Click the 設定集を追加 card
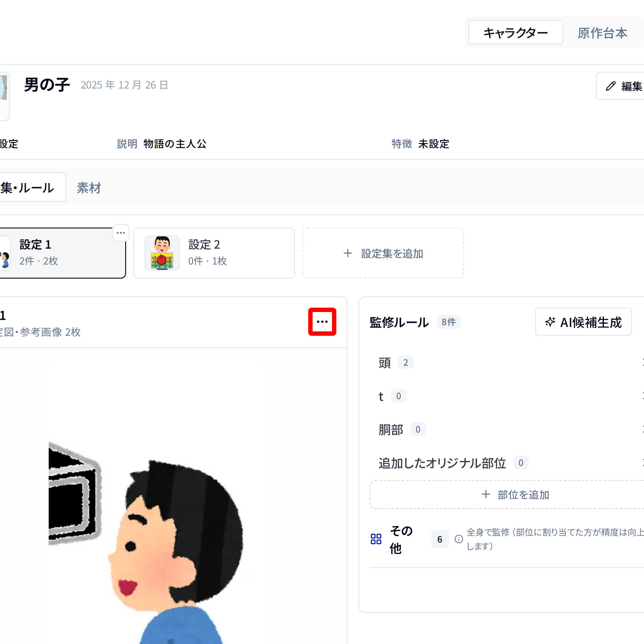 [x=383, y=253]
